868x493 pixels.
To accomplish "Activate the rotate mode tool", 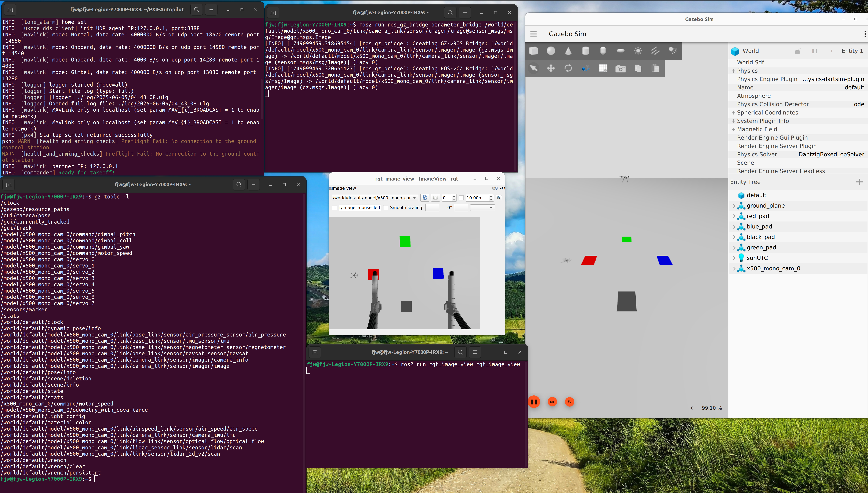I will [568, 68].
